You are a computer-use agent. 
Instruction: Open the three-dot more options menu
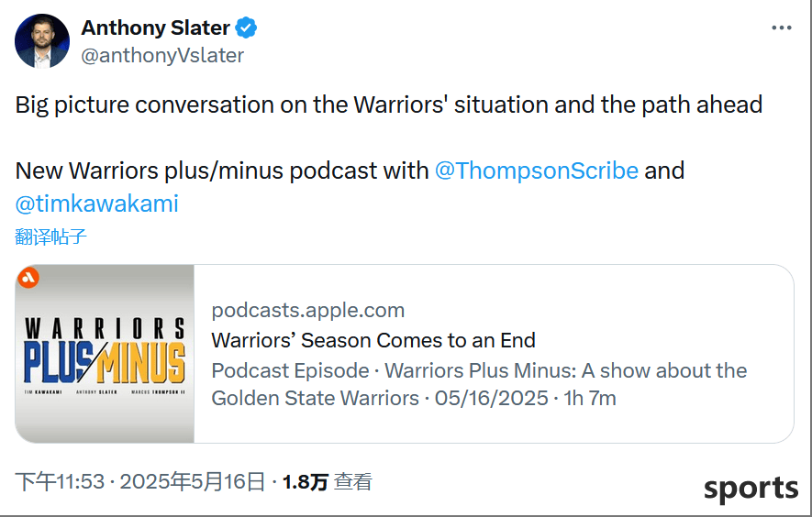(782, 27)
